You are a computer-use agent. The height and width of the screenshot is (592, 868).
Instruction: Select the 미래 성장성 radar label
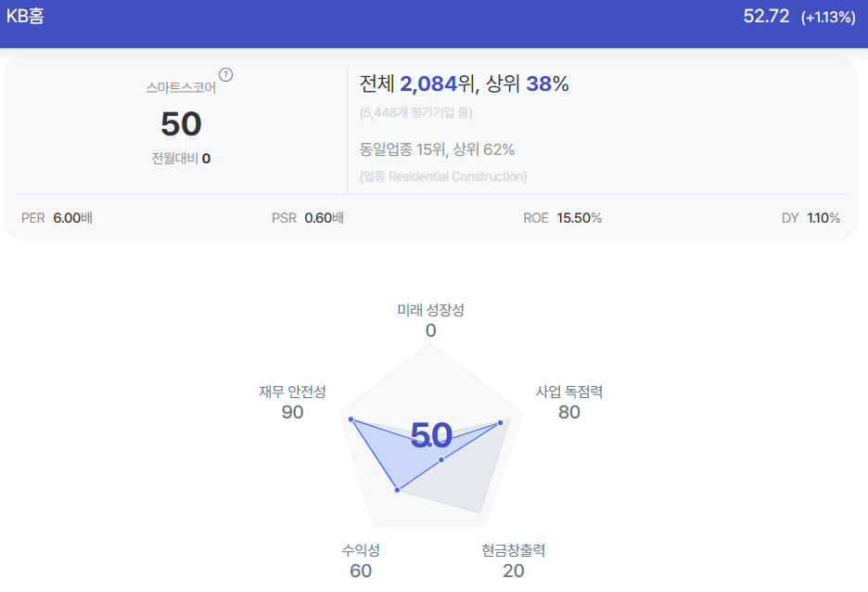pyautogui.click(x=430, y=310)
